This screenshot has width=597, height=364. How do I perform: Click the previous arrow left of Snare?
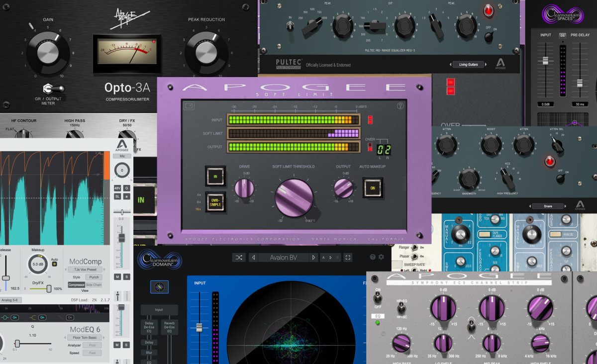pyautogui.click(x=530, y=206)
